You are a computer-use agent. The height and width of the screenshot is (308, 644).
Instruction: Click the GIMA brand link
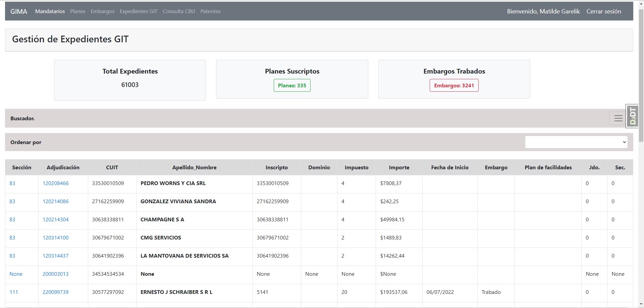click(19, 11)
